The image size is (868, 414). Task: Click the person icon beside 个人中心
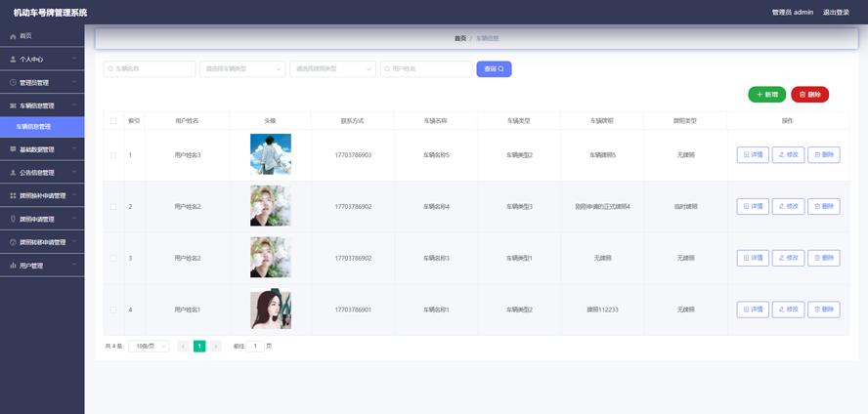coord(13,60)
